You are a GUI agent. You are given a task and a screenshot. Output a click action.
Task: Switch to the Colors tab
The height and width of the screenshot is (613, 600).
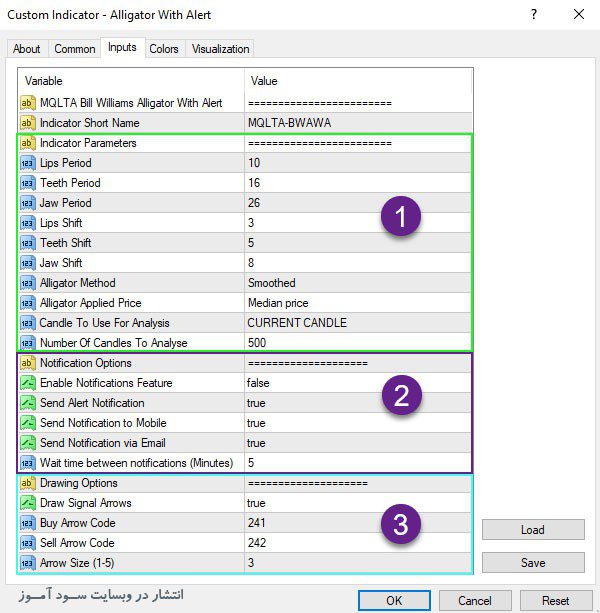164,49
